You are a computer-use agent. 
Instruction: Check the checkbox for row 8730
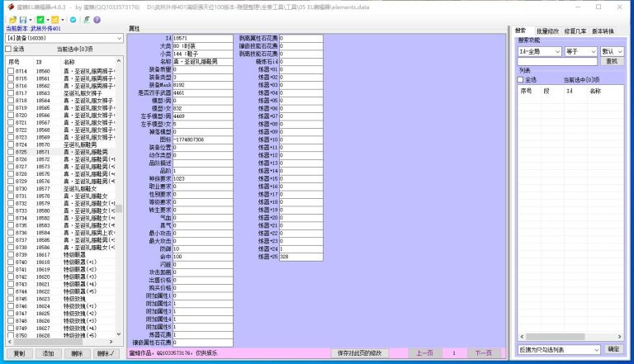click(x=11, y=188)
